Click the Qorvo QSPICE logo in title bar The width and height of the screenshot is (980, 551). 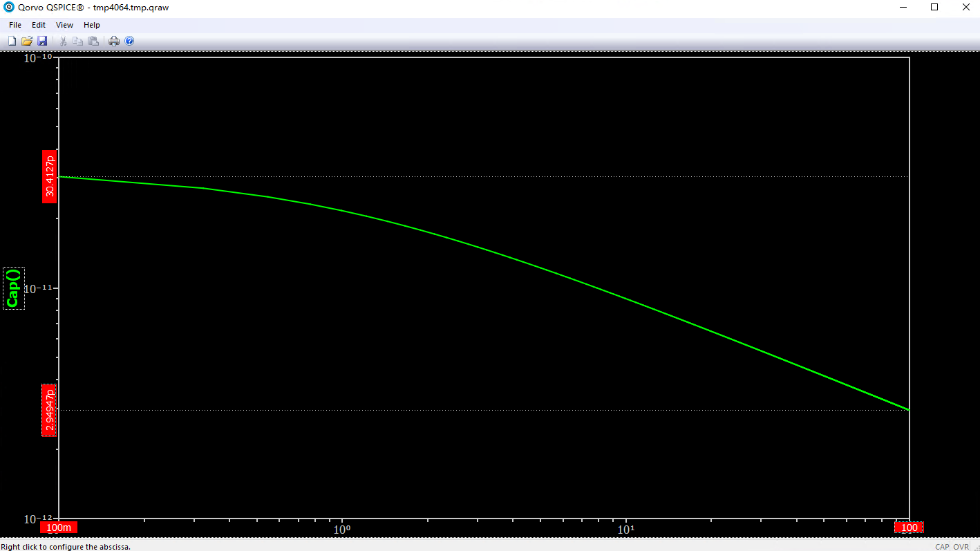pyautogui.click(x=9, y=8)
